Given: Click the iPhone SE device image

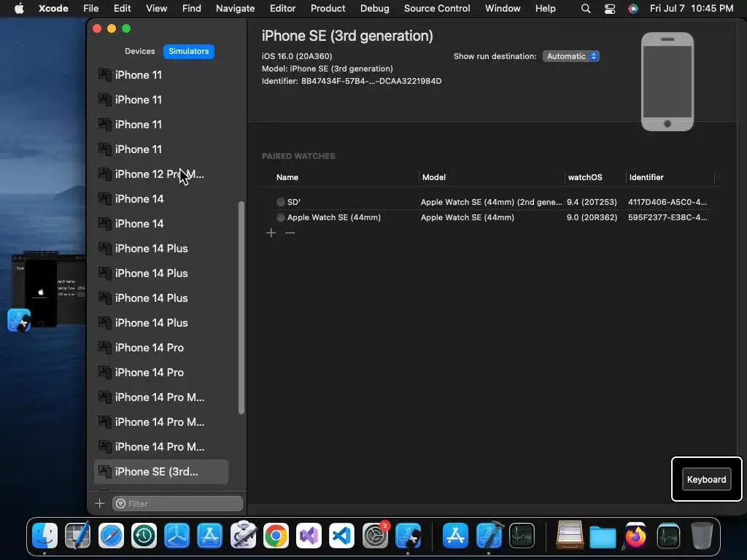Looking at the screenshot, I should pos(667,82).
